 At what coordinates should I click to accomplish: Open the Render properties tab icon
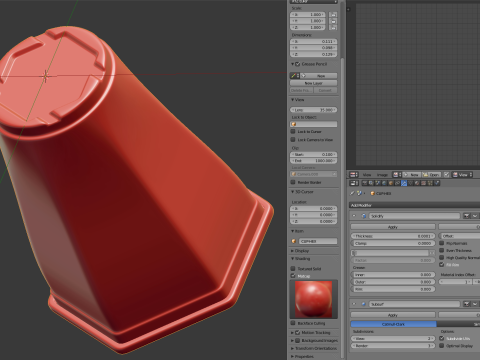pos(365,183)
